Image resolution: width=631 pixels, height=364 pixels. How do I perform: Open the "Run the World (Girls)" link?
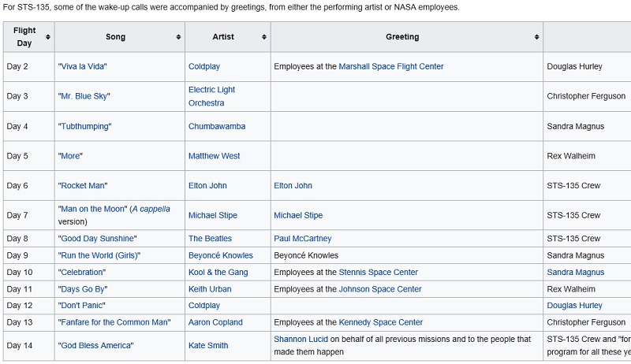tap(99, 255)
